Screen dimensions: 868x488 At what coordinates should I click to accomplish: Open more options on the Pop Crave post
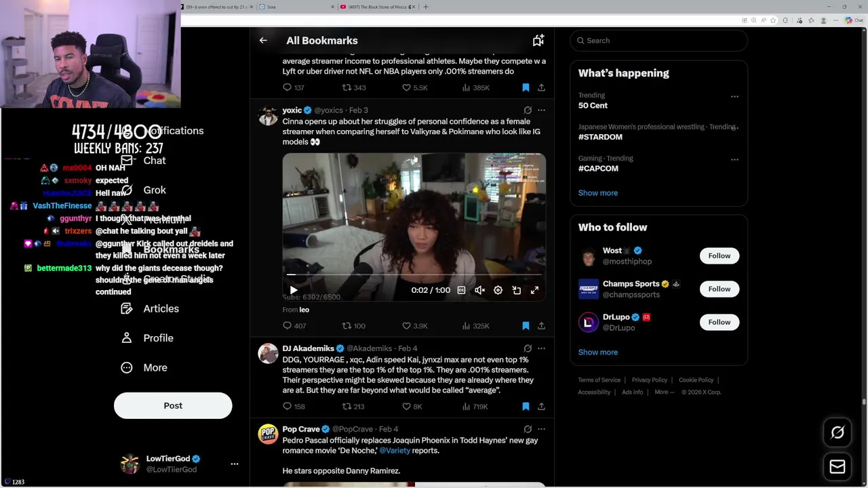[x=541, y=429]
